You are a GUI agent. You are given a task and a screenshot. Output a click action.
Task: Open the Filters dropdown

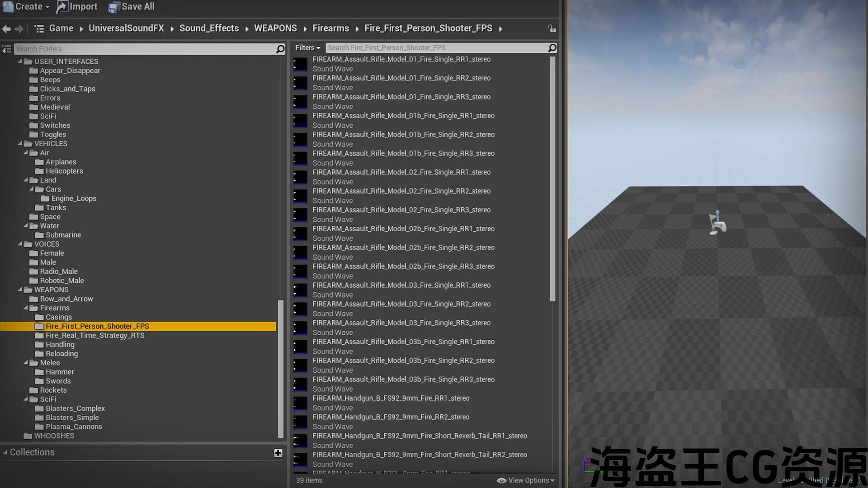click(x=307, y=48)
